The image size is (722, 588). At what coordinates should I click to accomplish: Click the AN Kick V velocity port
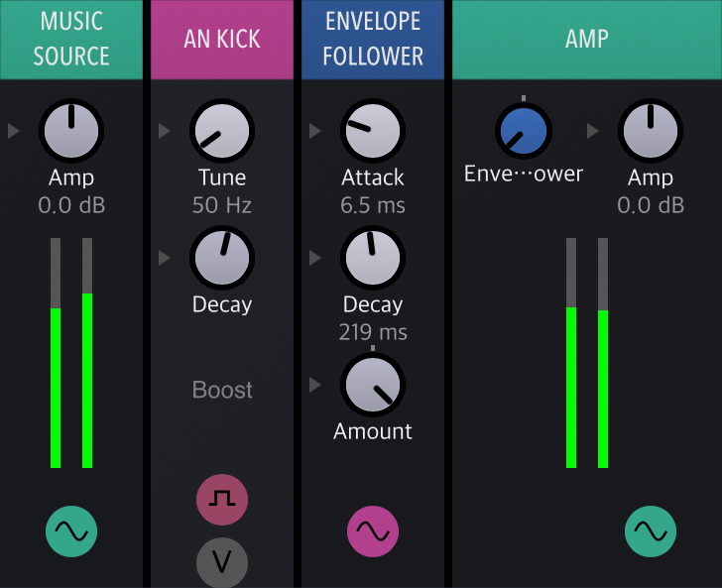[222, 562]
